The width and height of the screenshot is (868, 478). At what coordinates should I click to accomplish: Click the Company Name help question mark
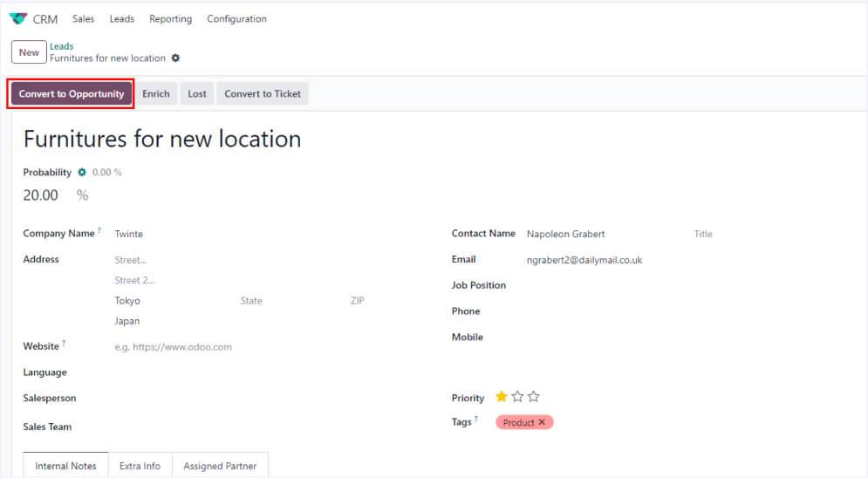point(99,231)
